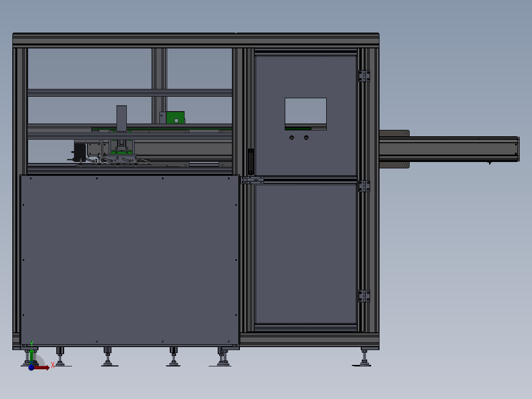Viewport: 532px width, 399px height.
Task: Select the bottom door hinge
Action: click(x=364, y=296)
